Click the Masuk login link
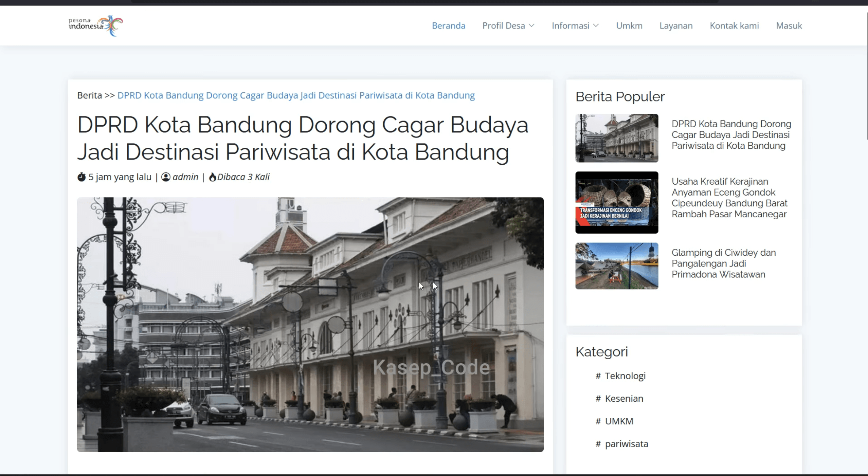 [789, 25]
